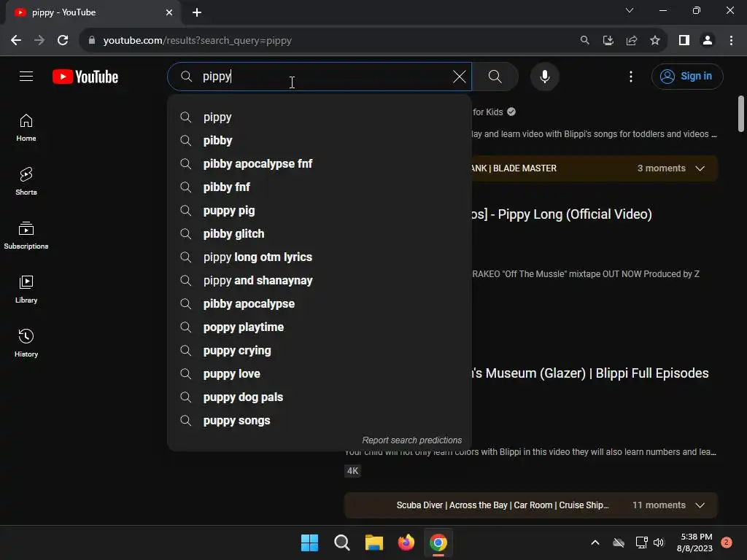
Task: Click the address bar URL
Action: [x=197, y=41]
